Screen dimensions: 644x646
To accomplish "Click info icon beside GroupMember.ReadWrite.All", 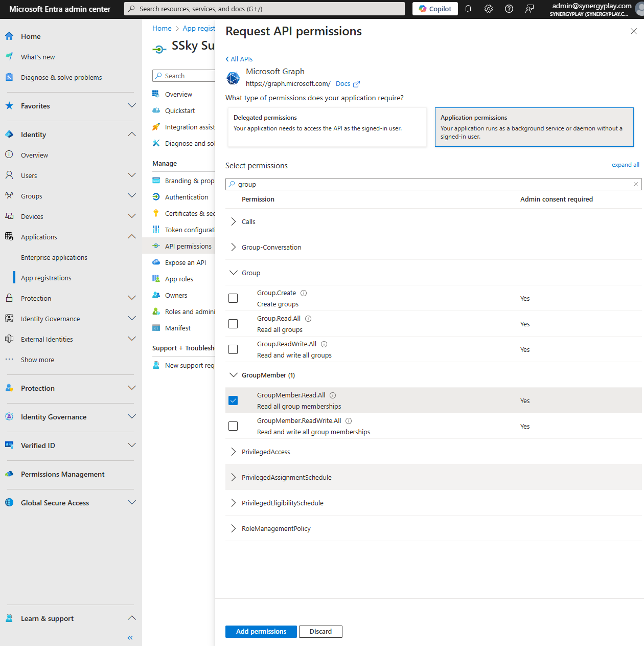I will 349,421.
